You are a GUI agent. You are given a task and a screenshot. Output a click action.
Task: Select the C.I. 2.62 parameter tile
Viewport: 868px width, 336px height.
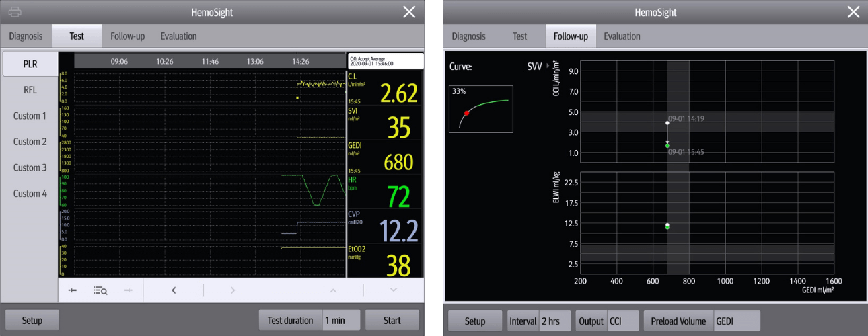(384, 87)
